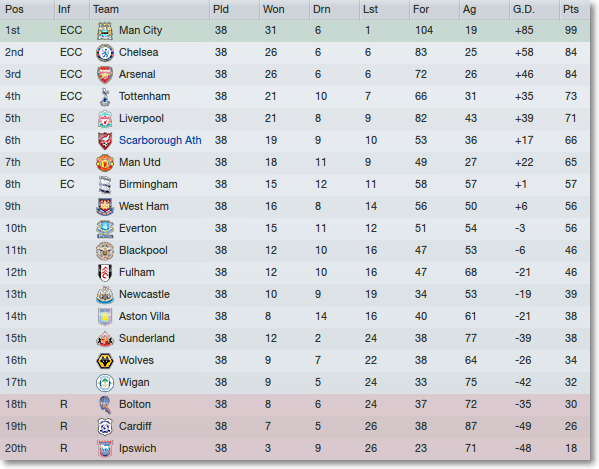Image resolution: width=599 pixels, height=469 pixels.
Task: Open the Birmingham team name
Action: (x=148, y=184)
